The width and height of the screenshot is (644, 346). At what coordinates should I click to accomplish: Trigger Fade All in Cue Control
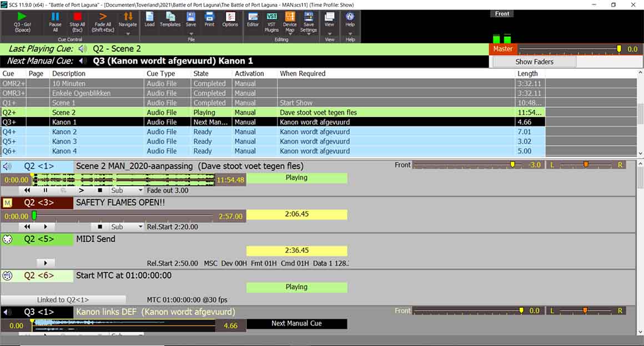click(x=102, y=21)
